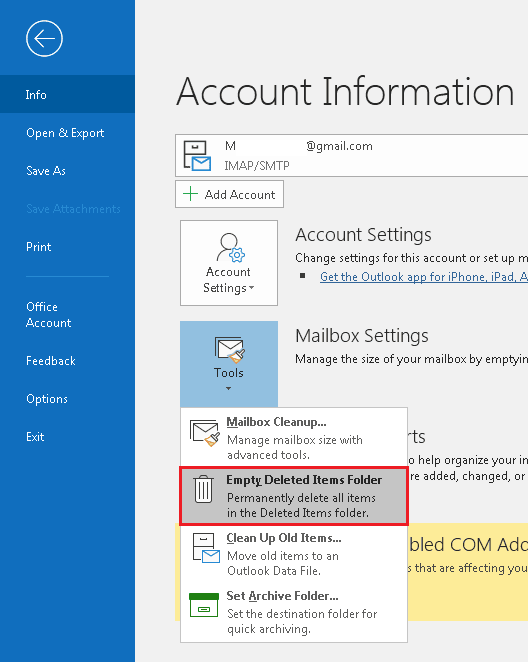Click the mailbox account icon
This screenshot has width=528, height=662.
point(197,156)
